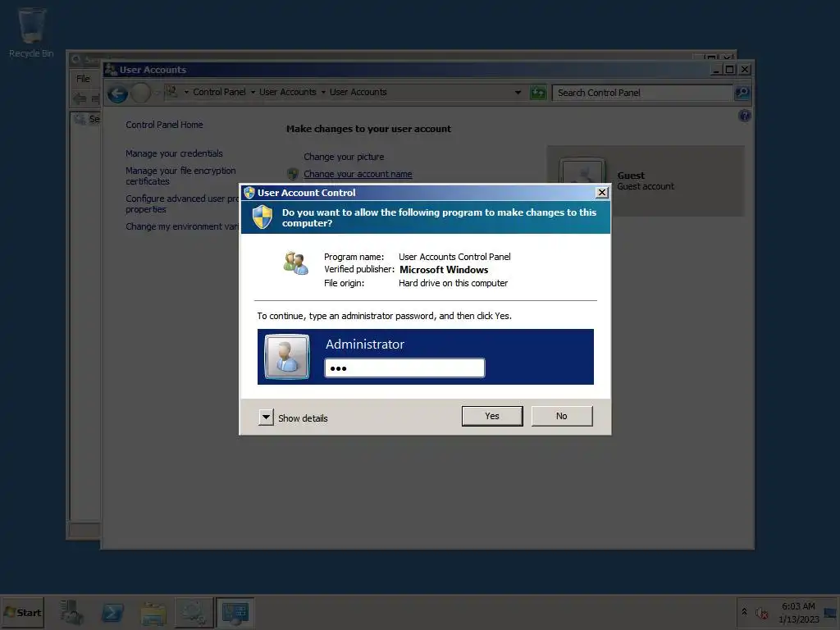Click the Refresh address bar icon

click(x=538, y=93)
